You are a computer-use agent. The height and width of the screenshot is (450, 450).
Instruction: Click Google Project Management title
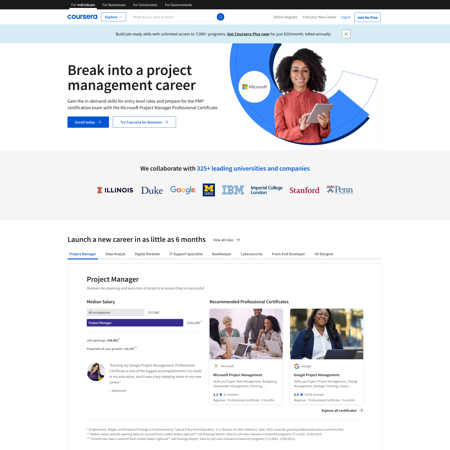click(x=316, y=375)
